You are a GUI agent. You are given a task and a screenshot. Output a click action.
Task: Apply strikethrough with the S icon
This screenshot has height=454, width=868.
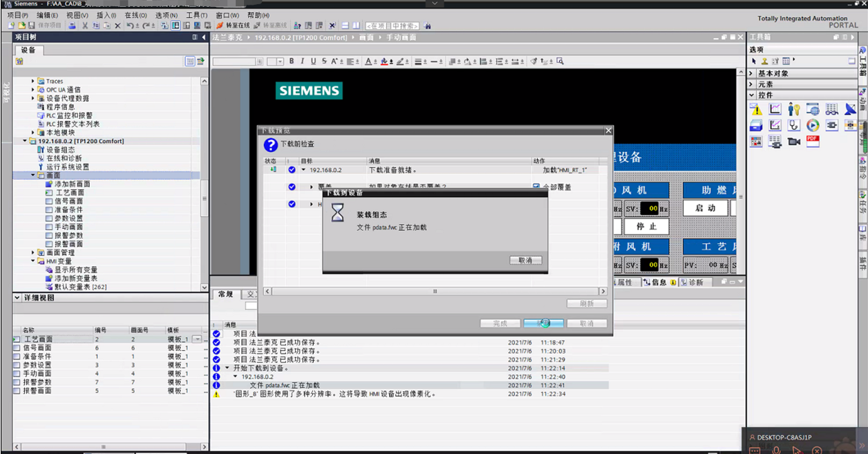[x=324, y=62]
